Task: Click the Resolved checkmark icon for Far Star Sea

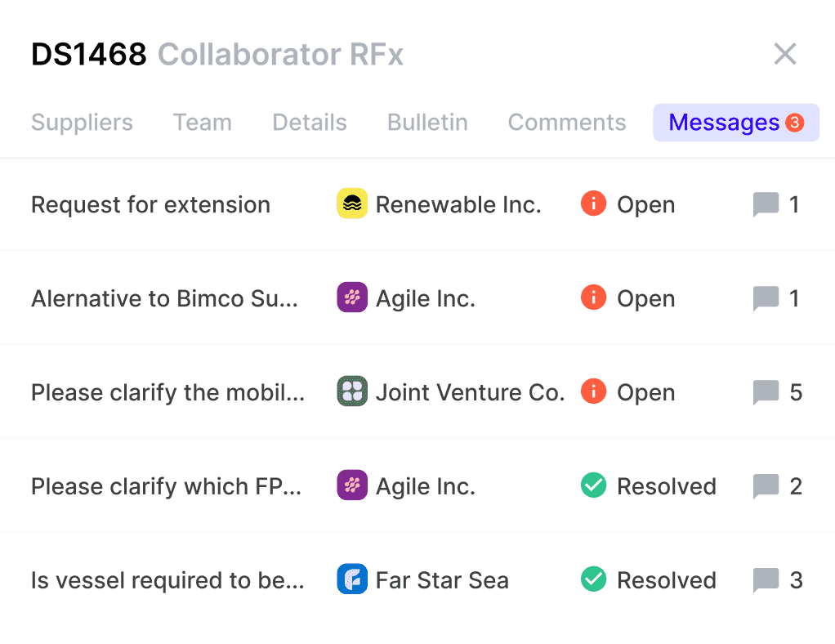Action: coord(593,579)
